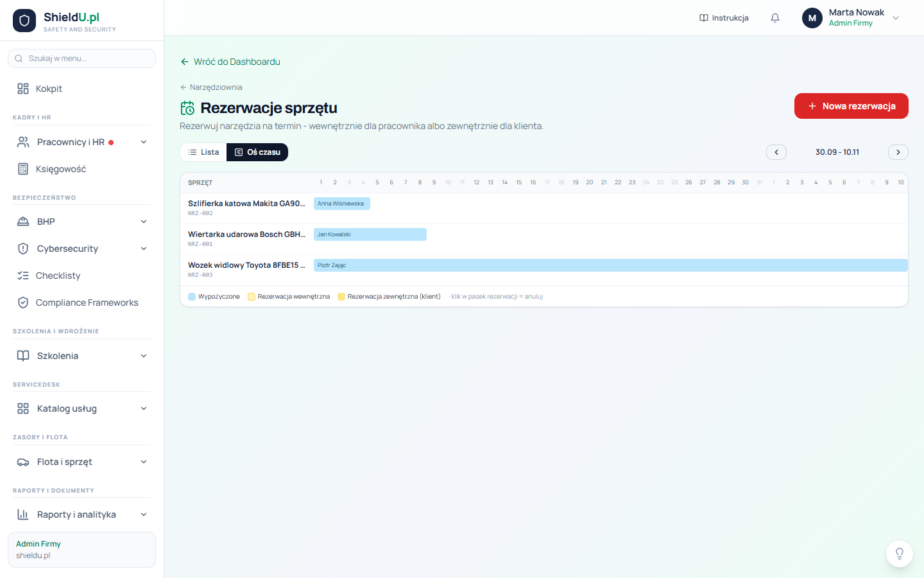
Task: Click the Rezerwacje sprzętu calendar icon
Action: 187,108
